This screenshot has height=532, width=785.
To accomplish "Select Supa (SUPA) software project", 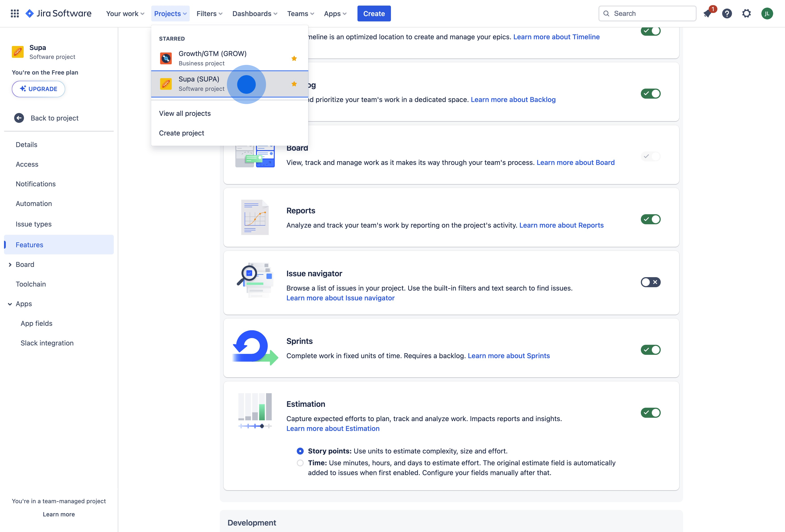I will click(230, 84).
